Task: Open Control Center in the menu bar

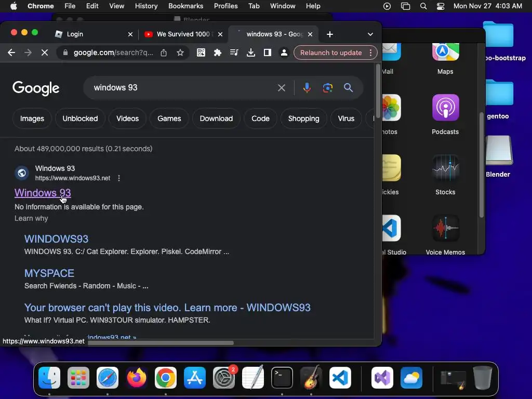Action: pyautogui.click(x=441, y=6)
